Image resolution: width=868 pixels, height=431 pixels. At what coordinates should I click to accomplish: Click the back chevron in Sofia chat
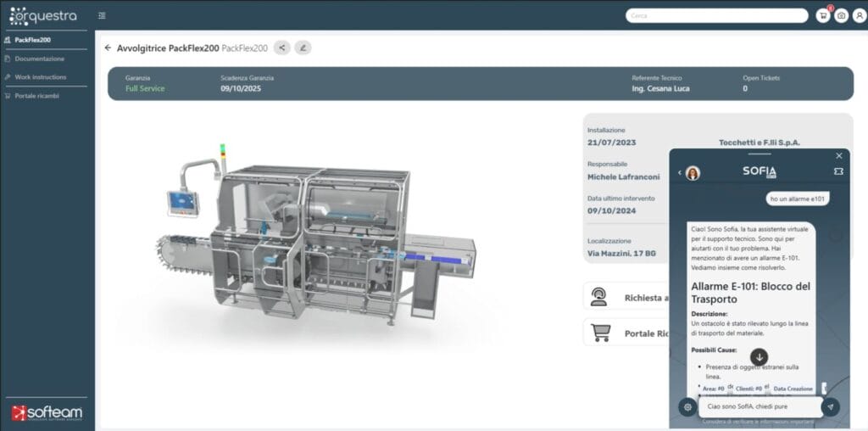click(x=679, y=173)
